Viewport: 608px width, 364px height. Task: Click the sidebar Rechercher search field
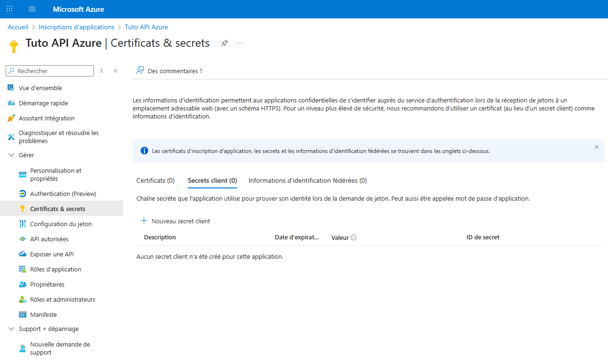50,70
